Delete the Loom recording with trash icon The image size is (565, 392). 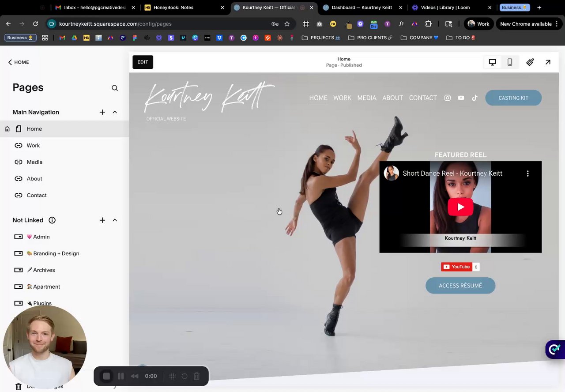(197, 376)
